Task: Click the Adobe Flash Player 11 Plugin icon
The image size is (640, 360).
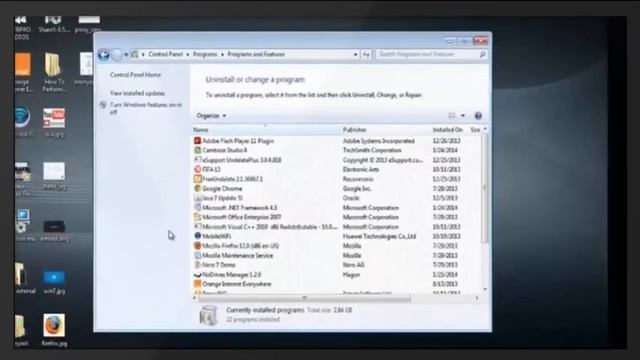Action: (x=198, y=141)
